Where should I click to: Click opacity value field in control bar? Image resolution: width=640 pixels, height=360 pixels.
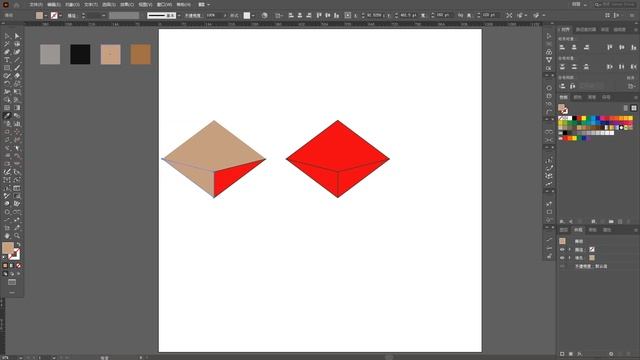(x=214, y=16)
